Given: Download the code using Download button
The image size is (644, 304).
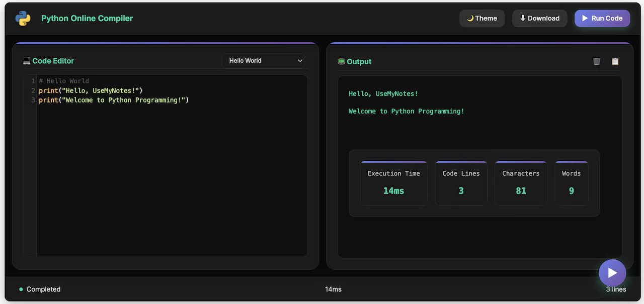Looking at the screenshot, I should [x=539, y=18].
